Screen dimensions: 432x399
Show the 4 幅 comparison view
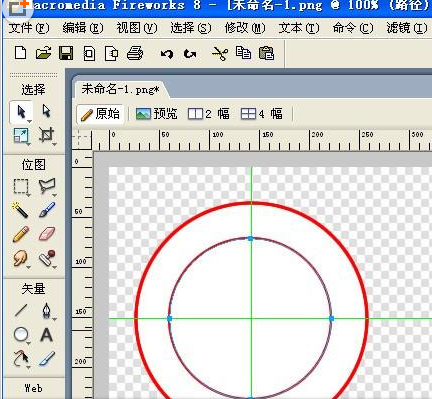tap(262, 114)
